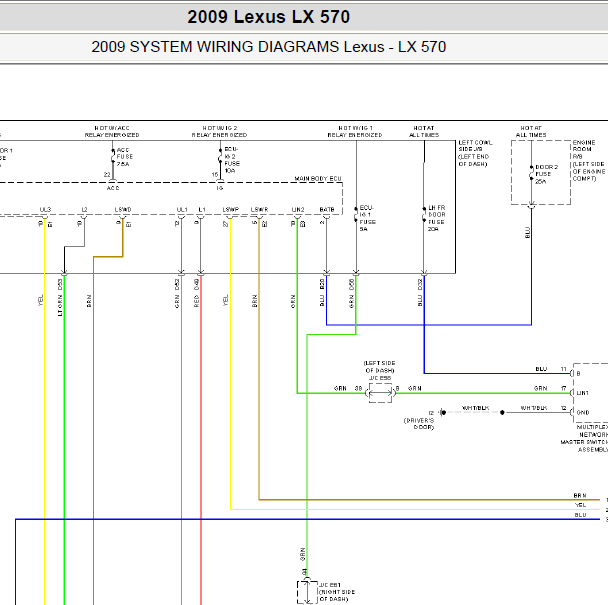608x605 pixels.
Task: Click the 'D53' connector label
Action: [60, 284]
